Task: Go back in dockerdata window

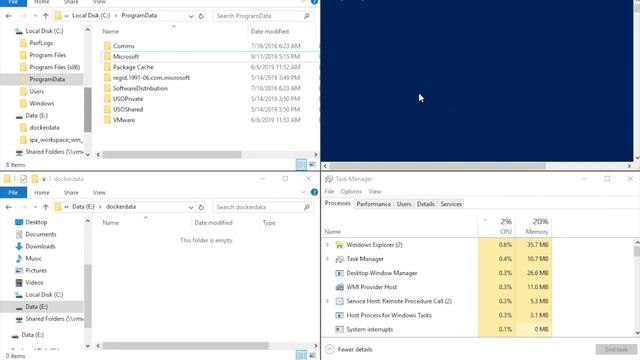Action: (x=9, y=207)
